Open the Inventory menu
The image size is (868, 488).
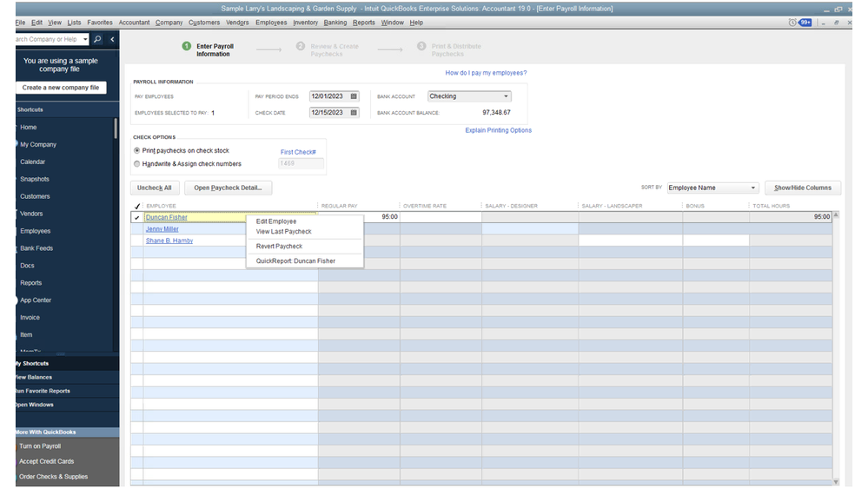pyautogui.click(x=306, y=23)
